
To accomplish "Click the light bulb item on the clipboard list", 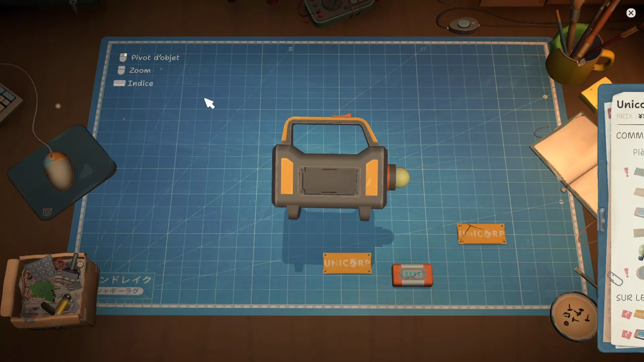I will [x=641, y=252].
